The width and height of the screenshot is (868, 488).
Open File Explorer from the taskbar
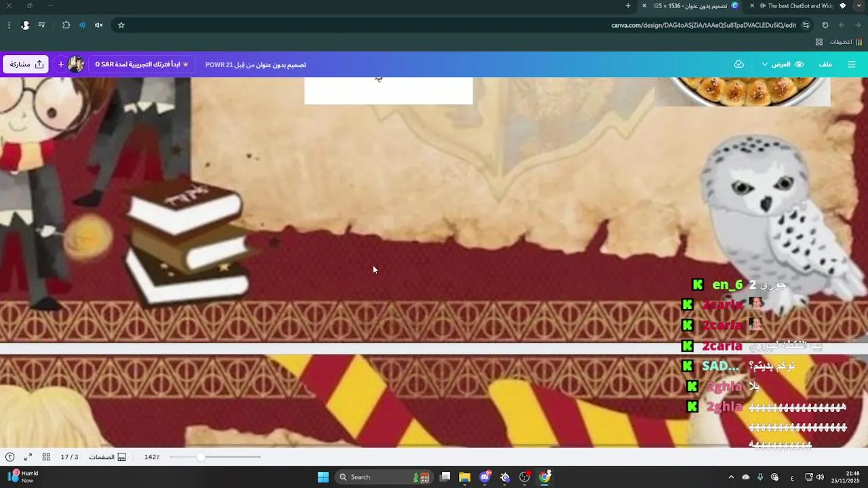pyautogui.click(x=465, y=477)
